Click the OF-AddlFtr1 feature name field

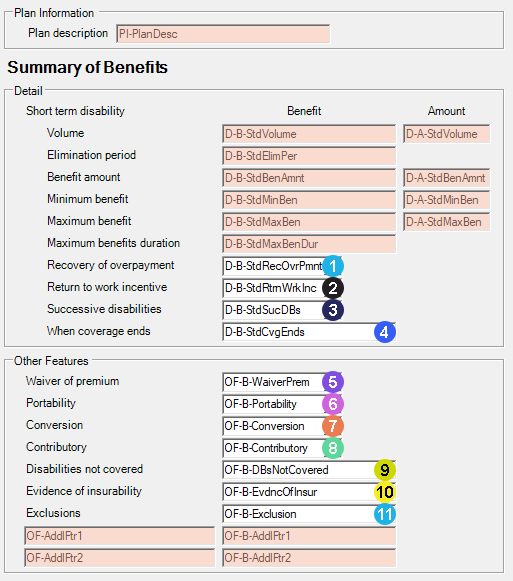pyautogui.click(x=119, y=536)
